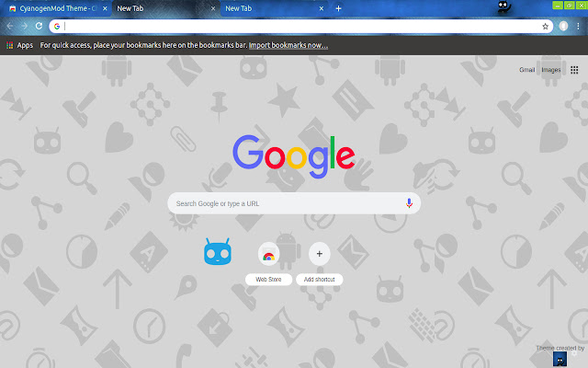Click the Add shortcut plus icon
The height and width of the screenshot is (368, 588).
pos(320,254)
